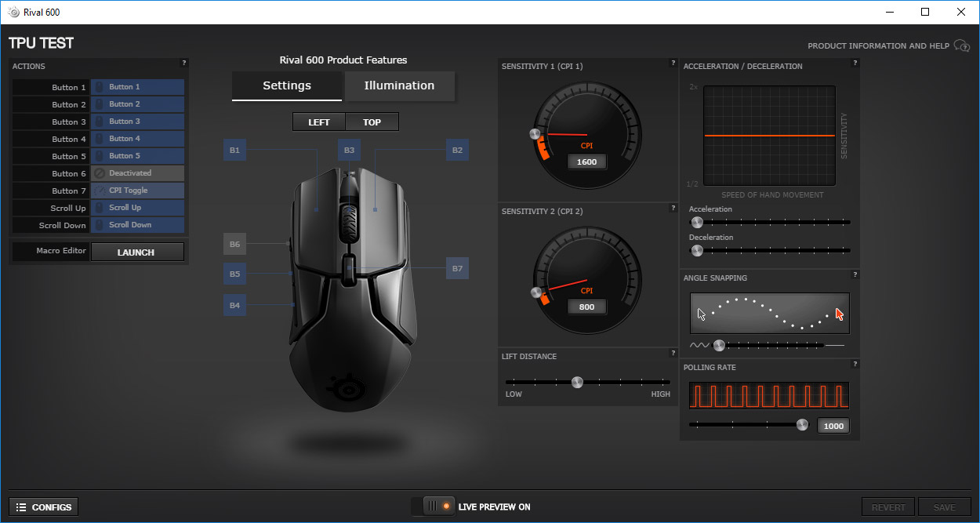Click the Revert button
This screenshot has width=980, height=523.
[888, 507]
